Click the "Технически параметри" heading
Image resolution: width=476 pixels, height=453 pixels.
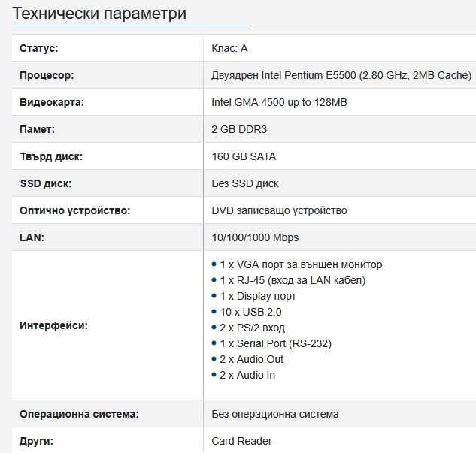(100, 14)
